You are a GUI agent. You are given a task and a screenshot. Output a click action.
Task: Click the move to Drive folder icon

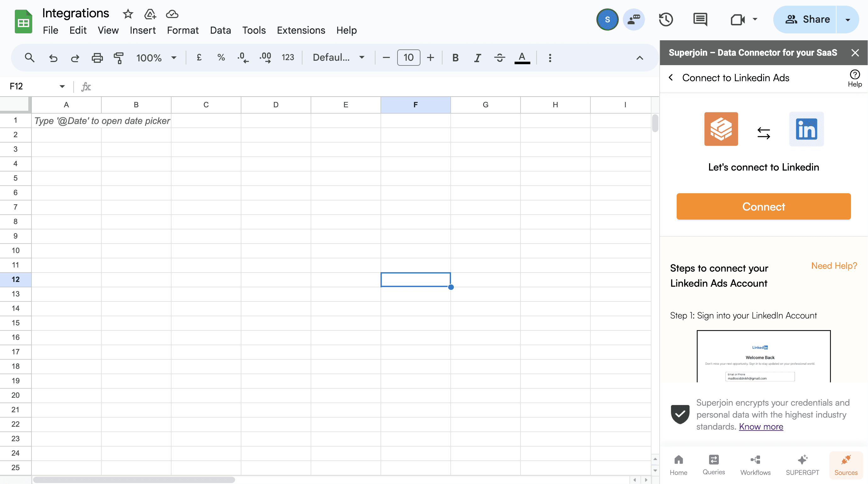coord(150,14)
